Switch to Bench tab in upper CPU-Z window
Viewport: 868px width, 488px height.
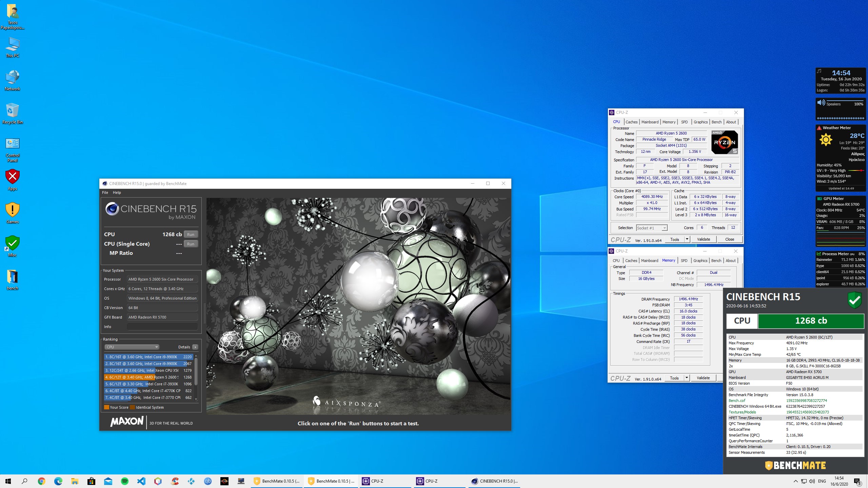click(716, 122)
